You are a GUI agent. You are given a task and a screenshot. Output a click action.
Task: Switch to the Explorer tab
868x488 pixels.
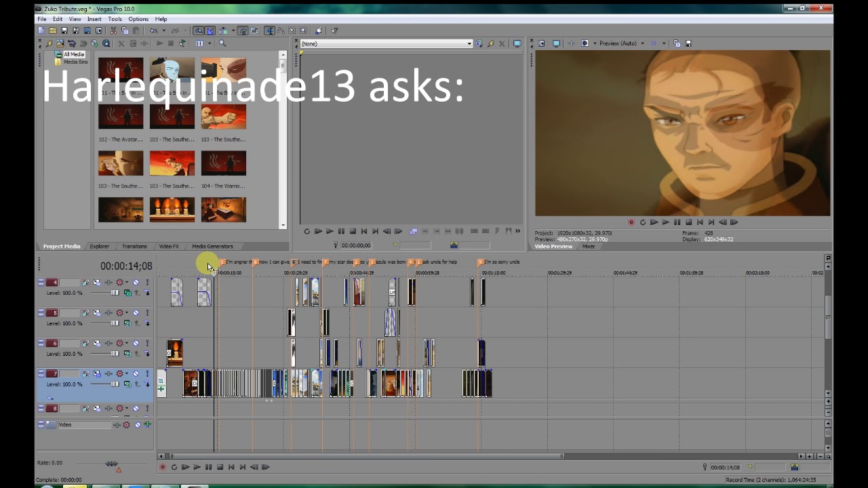pyautogui.click(x=99, y=247)
